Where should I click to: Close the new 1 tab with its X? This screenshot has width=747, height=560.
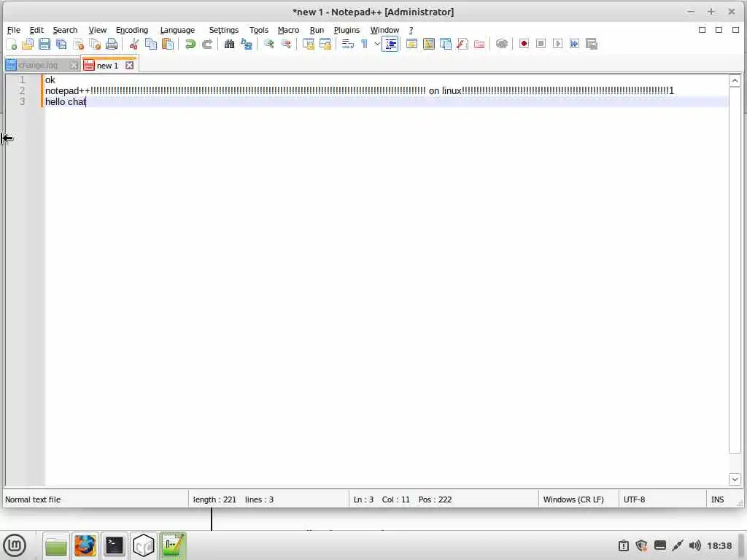(130, 65)
